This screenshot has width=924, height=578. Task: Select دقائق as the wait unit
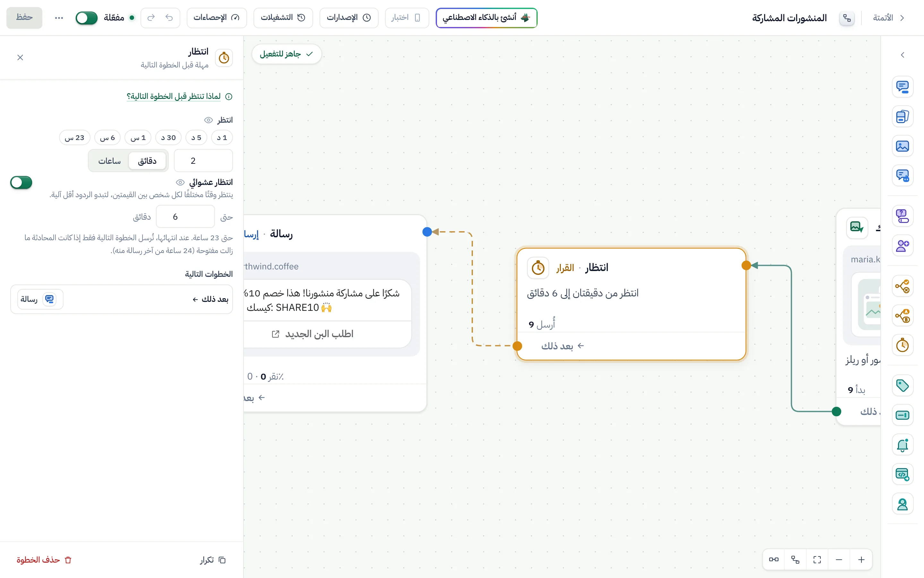point(147,161)
